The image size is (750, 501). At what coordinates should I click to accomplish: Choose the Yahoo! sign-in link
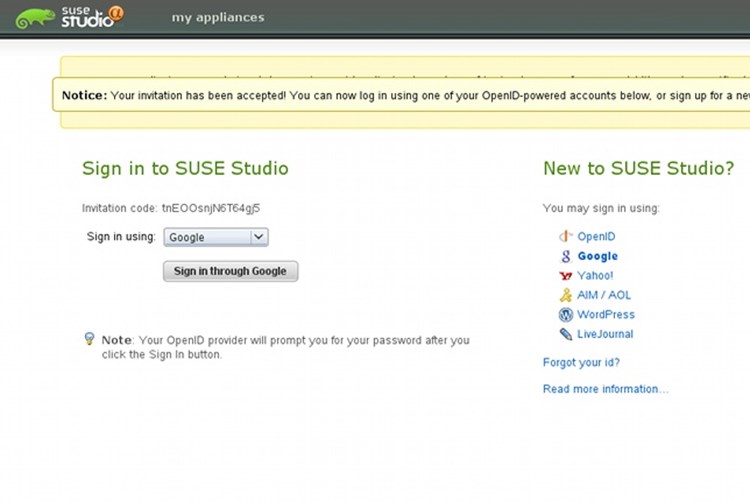[x=595, y=276]
